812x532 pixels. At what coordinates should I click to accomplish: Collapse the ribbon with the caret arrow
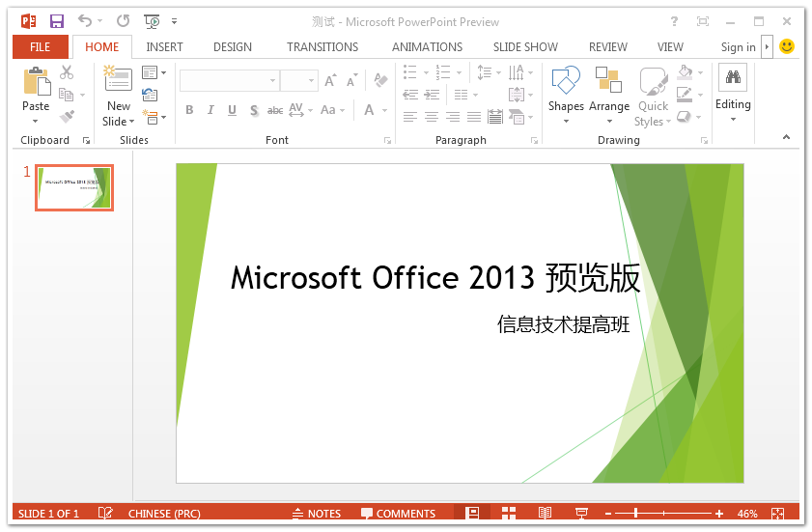point(786,137)
